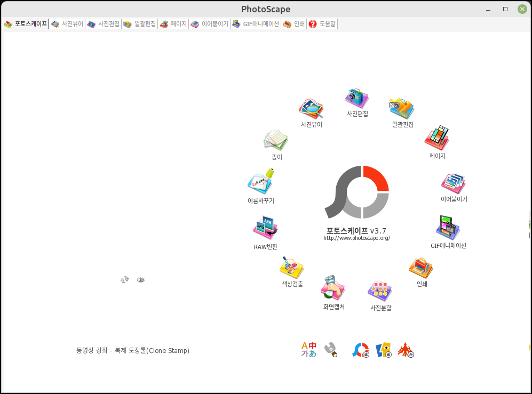The height and width of the screenshot is (394, 532).
Task: Switch to the 포토스케이프 tab
Action: tap(26, 24)
